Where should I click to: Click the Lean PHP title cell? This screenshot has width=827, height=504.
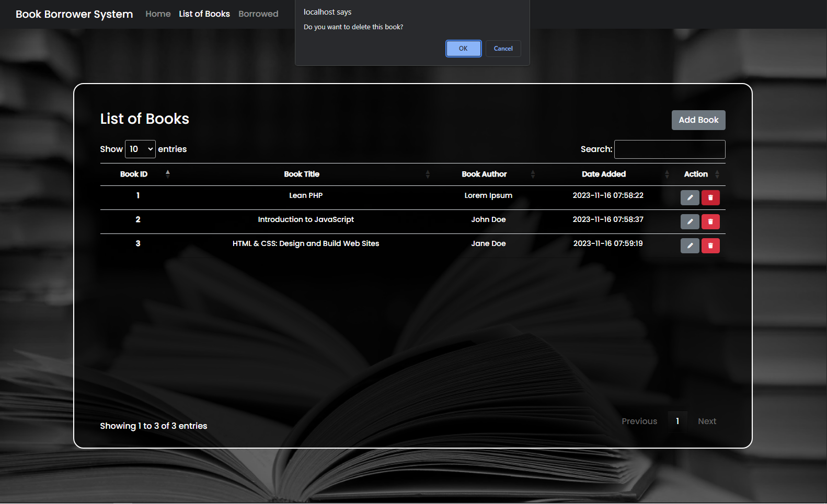tap(306, 195)
